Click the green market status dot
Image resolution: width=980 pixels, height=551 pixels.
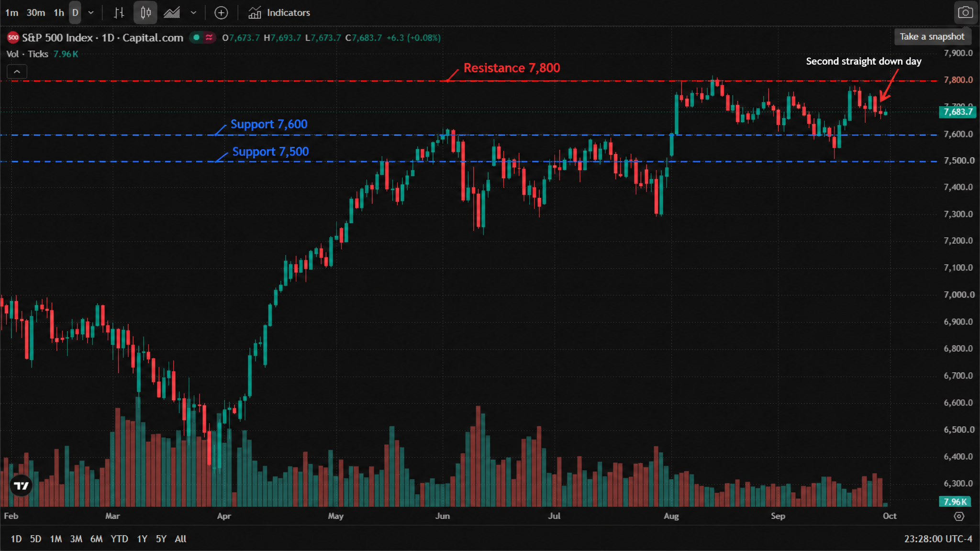point(197,37)
